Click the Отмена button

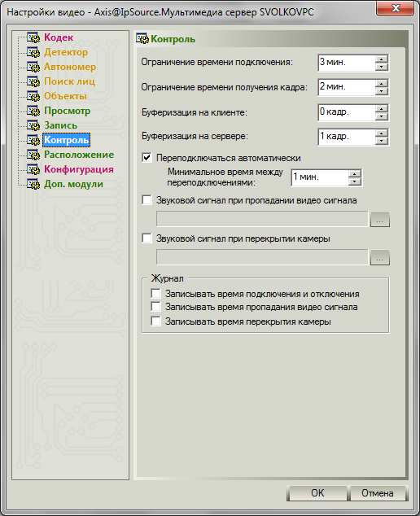[377, 493]
